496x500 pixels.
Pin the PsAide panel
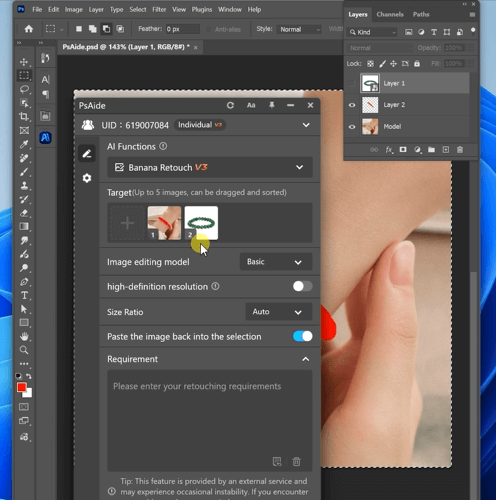pos(272,105)
